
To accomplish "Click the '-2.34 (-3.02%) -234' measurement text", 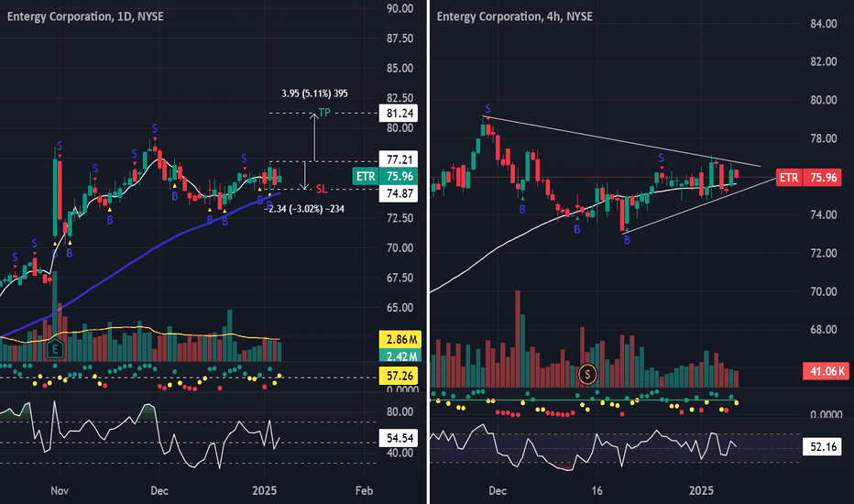I will (x=304, y=209).
